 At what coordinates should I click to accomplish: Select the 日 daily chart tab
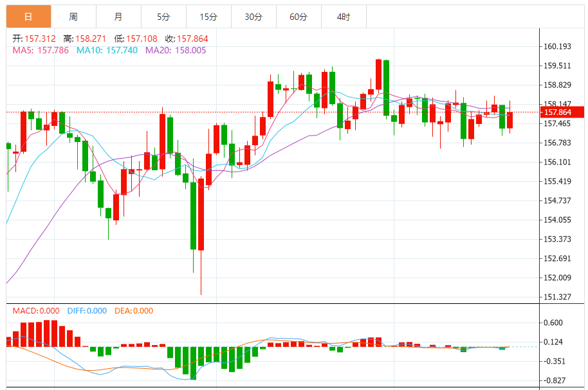click(28, 17)
